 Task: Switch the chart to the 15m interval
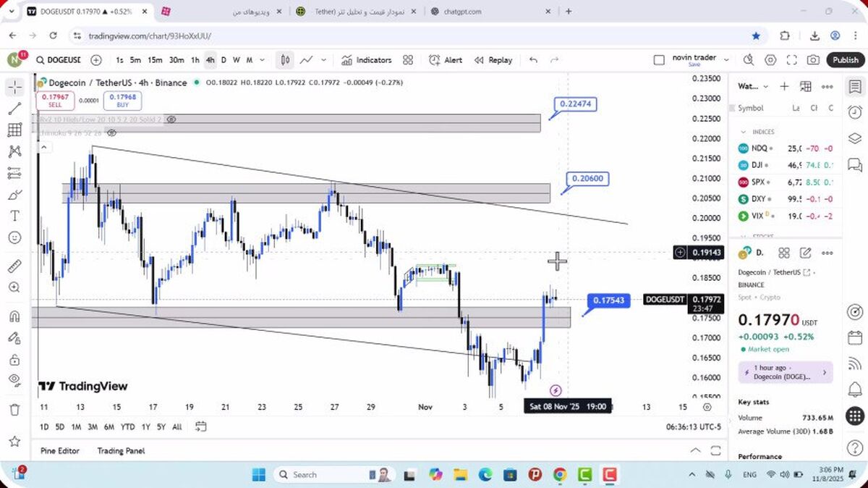[x=155, y=60]
